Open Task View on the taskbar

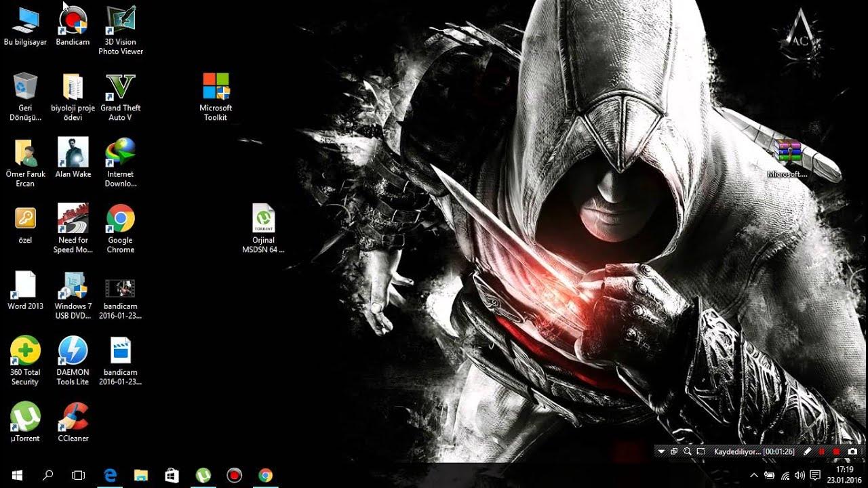tap(78, 475)
